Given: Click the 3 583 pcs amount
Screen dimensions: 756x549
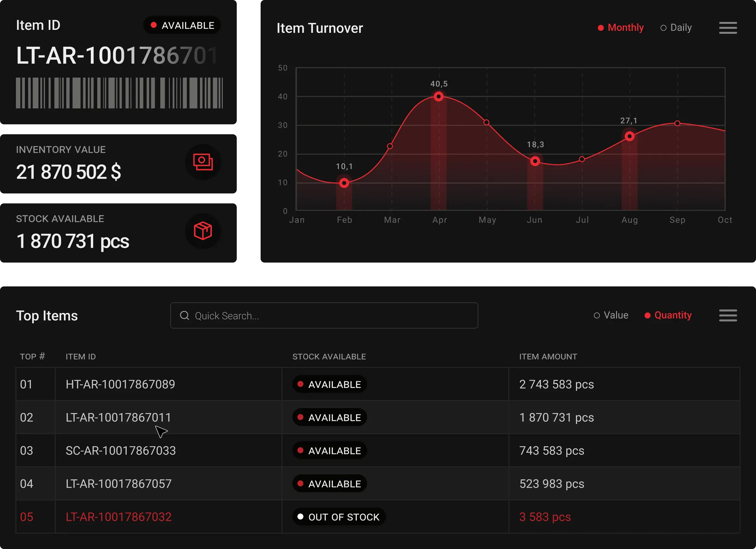Looking at the screenshot, I should [x=545, y=517].
